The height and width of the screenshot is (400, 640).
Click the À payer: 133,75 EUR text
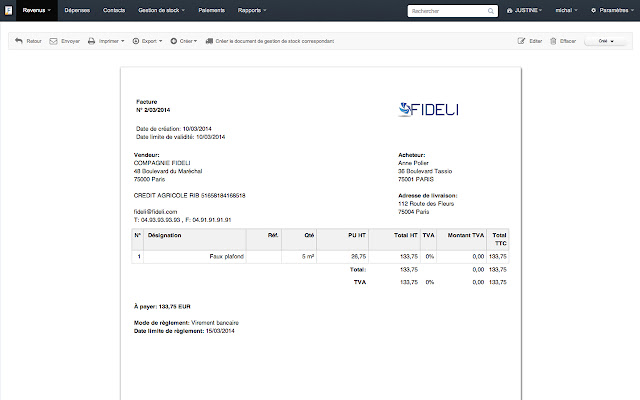pyautogui.click(x=162, y=307)
